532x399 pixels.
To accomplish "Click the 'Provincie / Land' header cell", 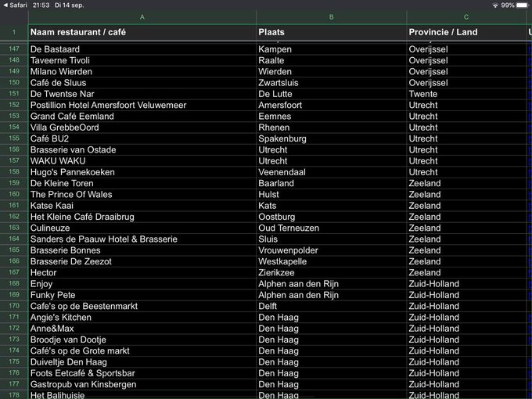I will point(466,32).
